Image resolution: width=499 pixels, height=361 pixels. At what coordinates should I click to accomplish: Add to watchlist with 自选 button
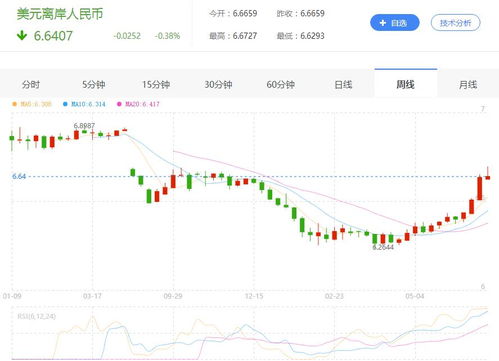click(x=395, y=23)
